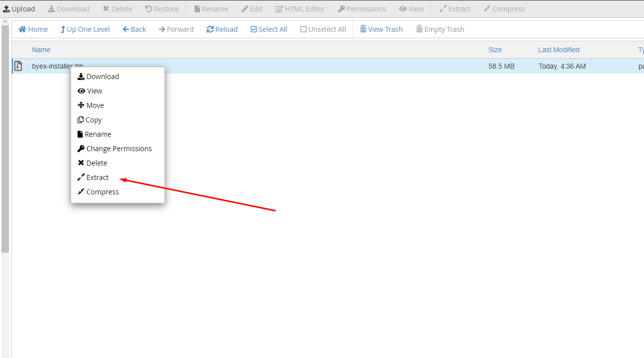
Task: Sort files by Size column
Action: [x=495, y=50]
